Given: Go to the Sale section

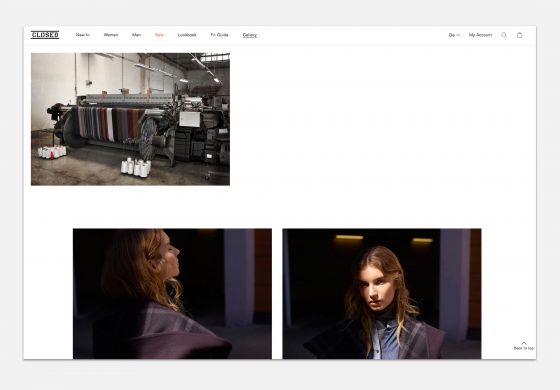Looking at the screenshot, I should tap(159, 35).
